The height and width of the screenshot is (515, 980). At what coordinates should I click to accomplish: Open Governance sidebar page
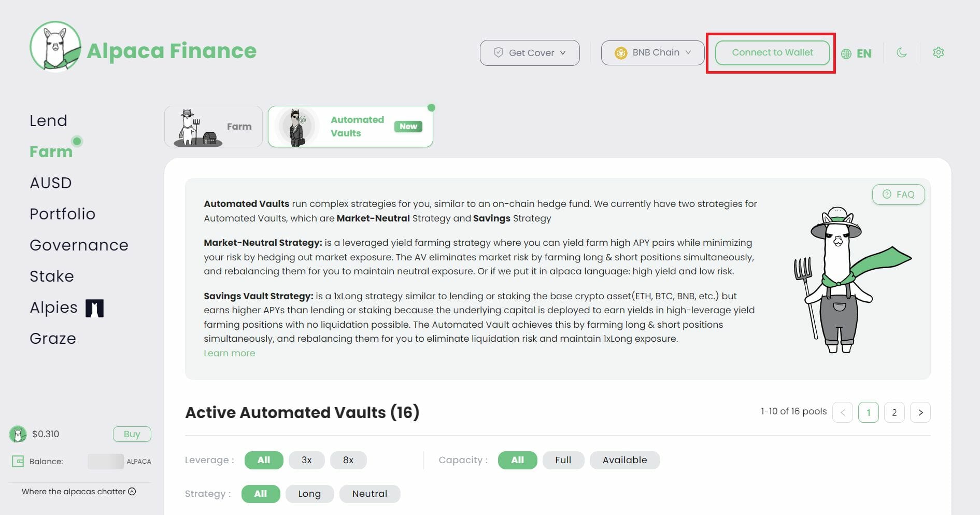tap(79, 245)
